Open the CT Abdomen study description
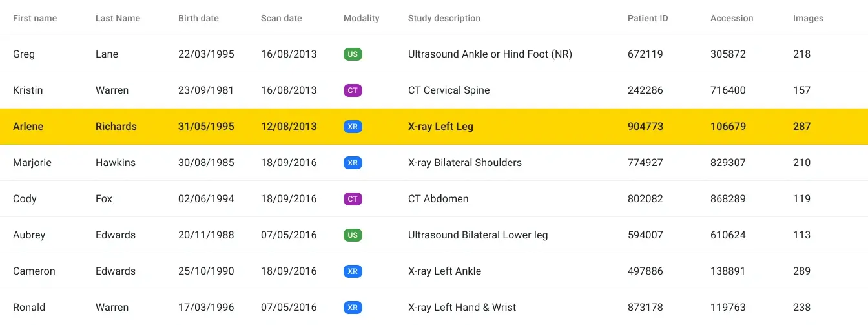 pos(438,199)
